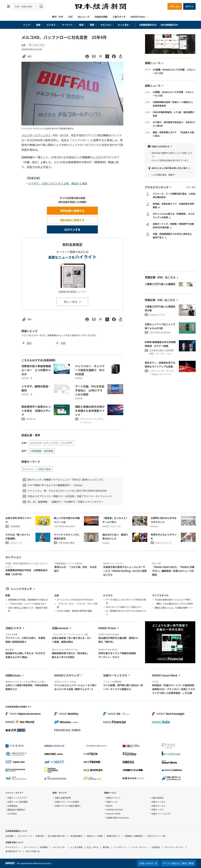201x868 pixels.
Task: Click email share icon below the article
Action: (x=94, y=319)
